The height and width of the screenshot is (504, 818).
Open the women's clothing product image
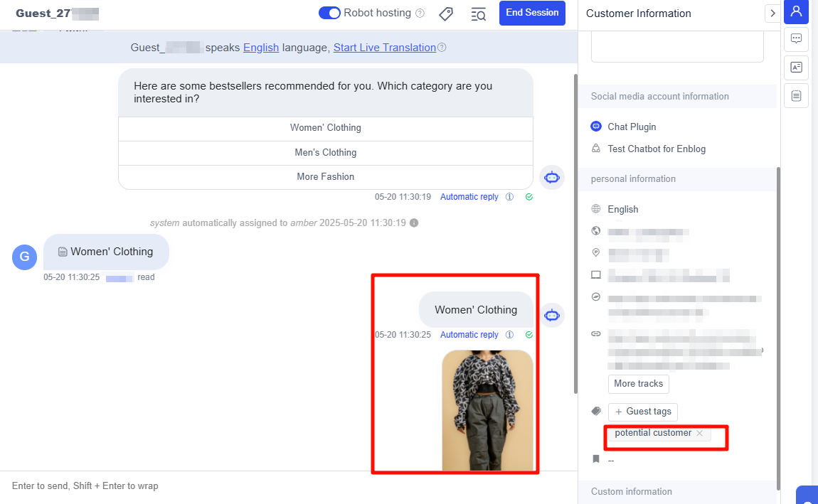coord(487,410)
